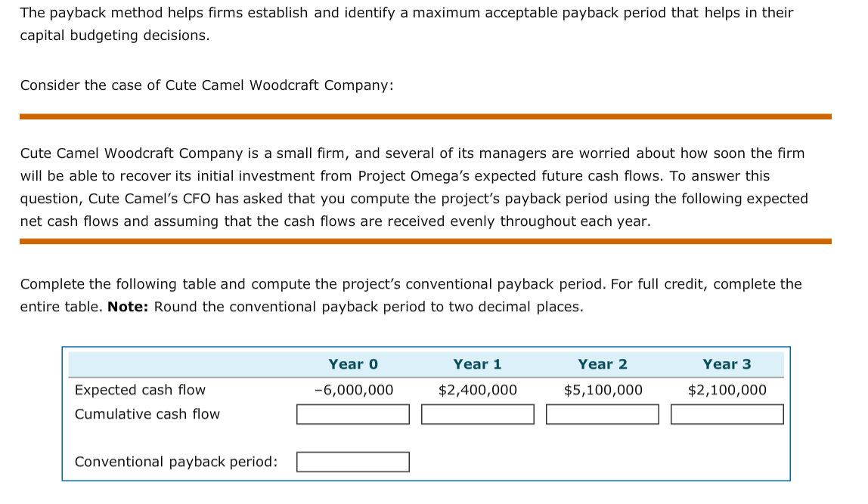Select the Year 0 column header
The width and height of the screenshot is (868, 504).
[353, 364]
